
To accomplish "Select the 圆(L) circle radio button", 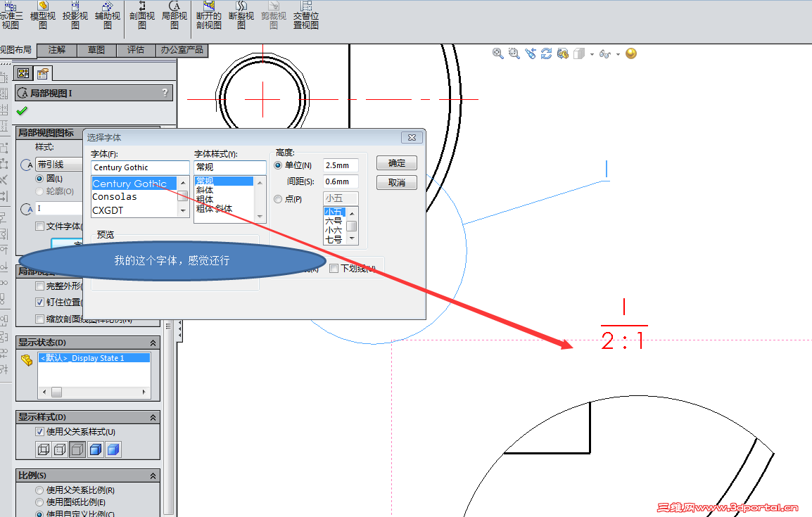I will click(x=39, y=179).
